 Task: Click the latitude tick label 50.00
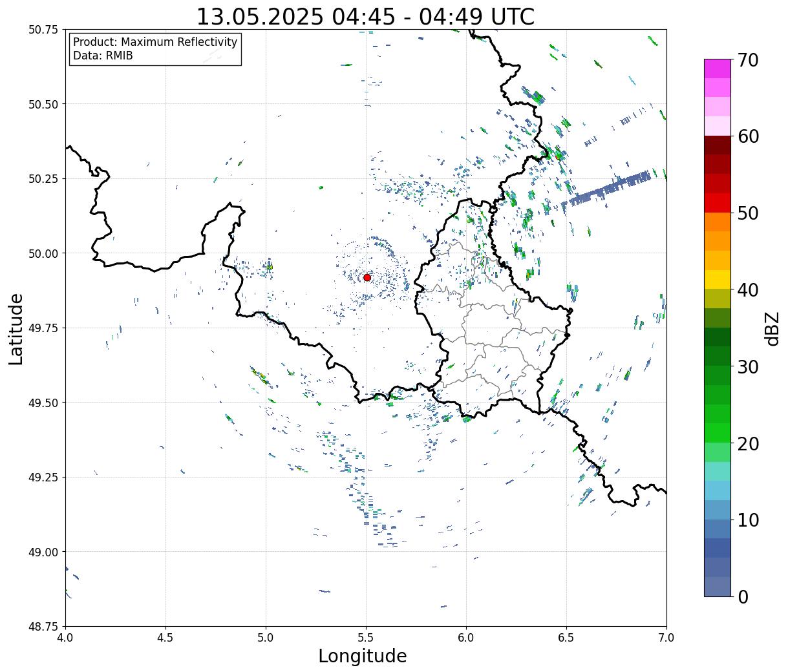[x=43, y=253]
